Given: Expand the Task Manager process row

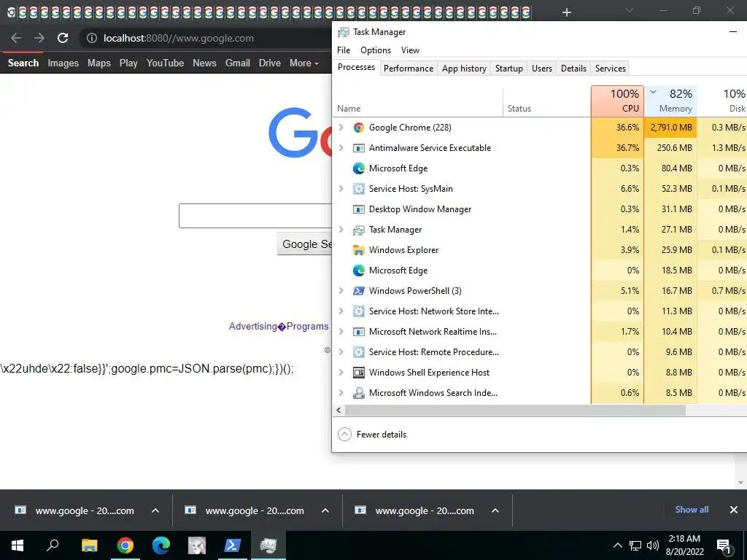Looking at the screenshot, I should [x=341, y=230].
